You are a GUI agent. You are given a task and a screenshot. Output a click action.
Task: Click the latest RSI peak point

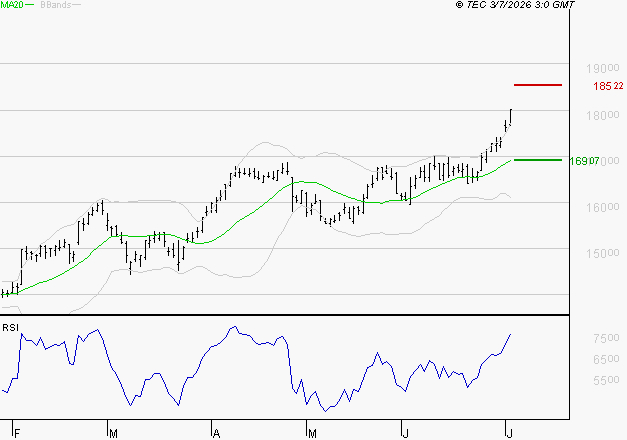tap(510, 334)
